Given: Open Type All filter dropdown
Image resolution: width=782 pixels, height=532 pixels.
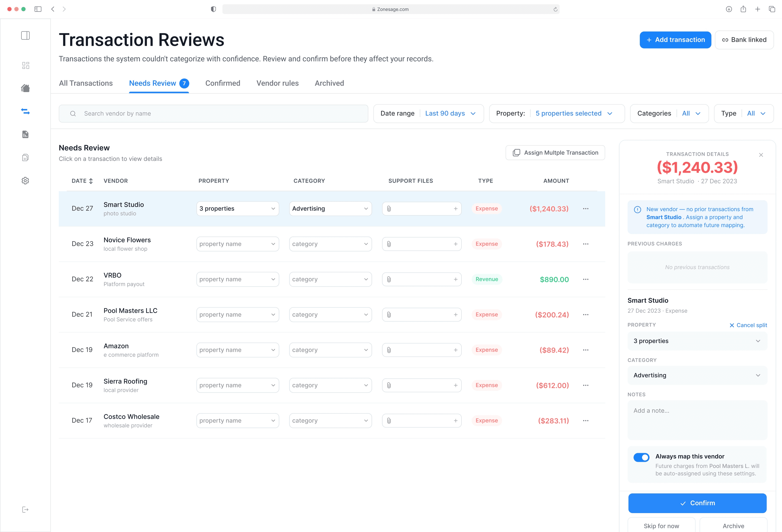Looking at the screenshot, I should pyautogui.click(x=744, y=114).
